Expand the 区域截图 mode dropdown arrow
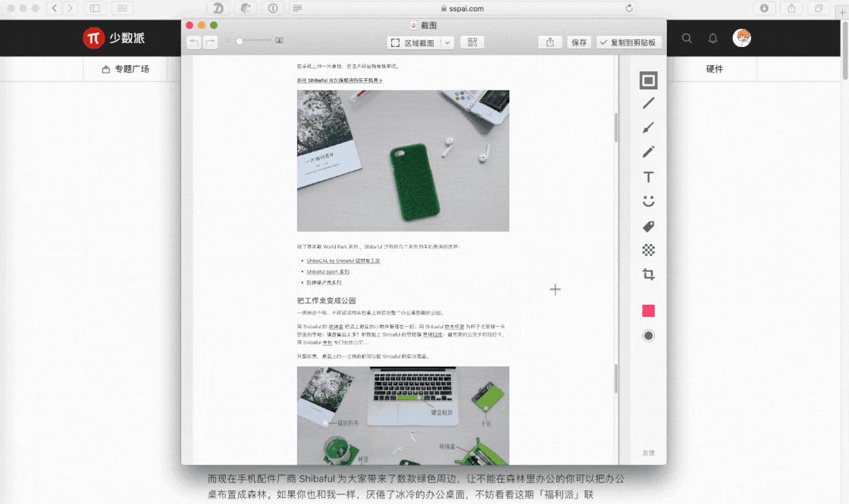The width and height of the screenshot is (849, 504). point(447,42)
